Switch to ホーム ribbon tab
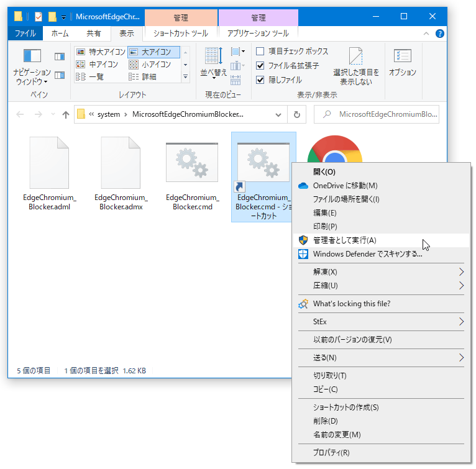476x469 pixels. pyautogui.click(x=60, y=34)
